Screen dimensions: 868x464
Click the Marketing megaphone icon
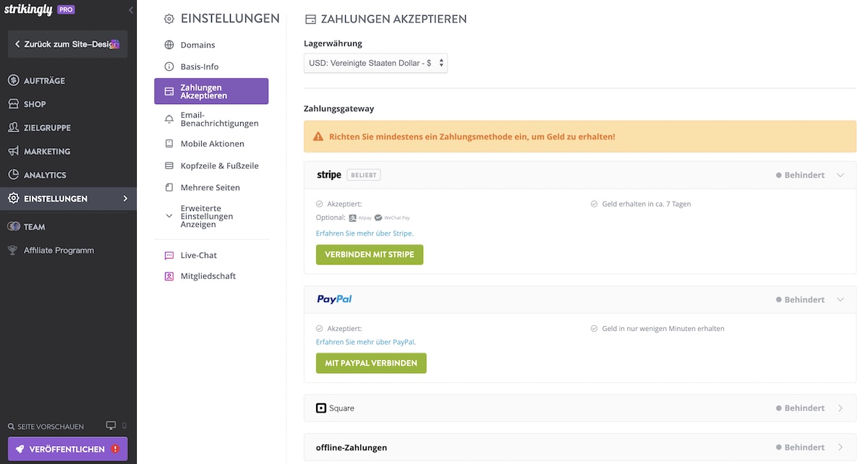coord(14,151)
